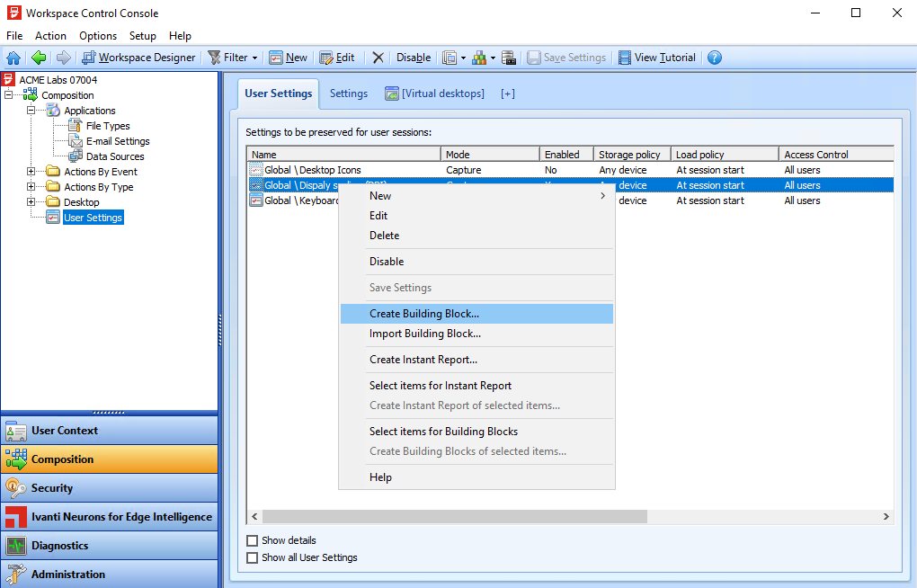Select E-mail Settings in the tree

click(118, 141)
